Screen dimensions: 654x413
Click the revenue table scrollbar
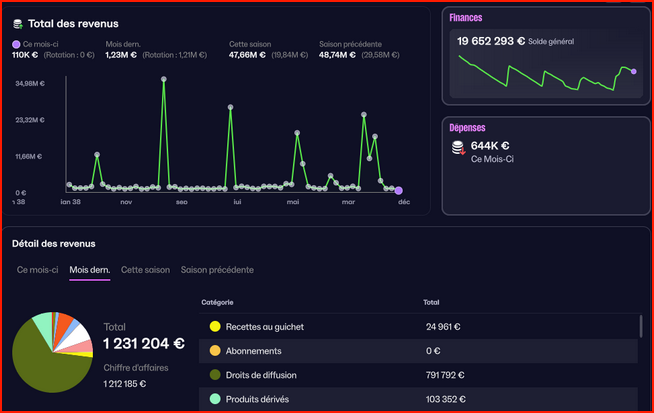click(640, 327)
